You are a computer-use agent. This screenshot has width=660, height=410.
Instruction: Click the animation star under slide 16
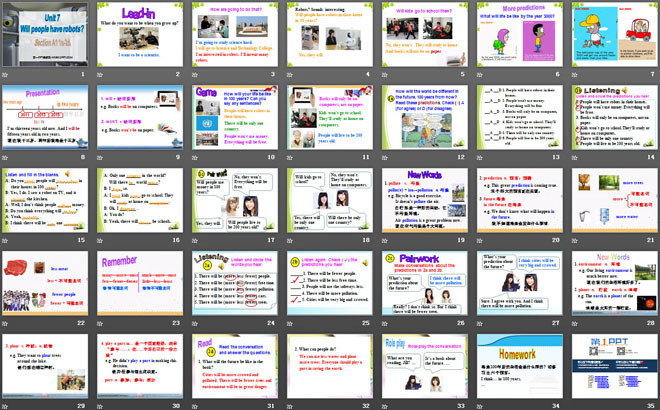(x=100, y=241)
